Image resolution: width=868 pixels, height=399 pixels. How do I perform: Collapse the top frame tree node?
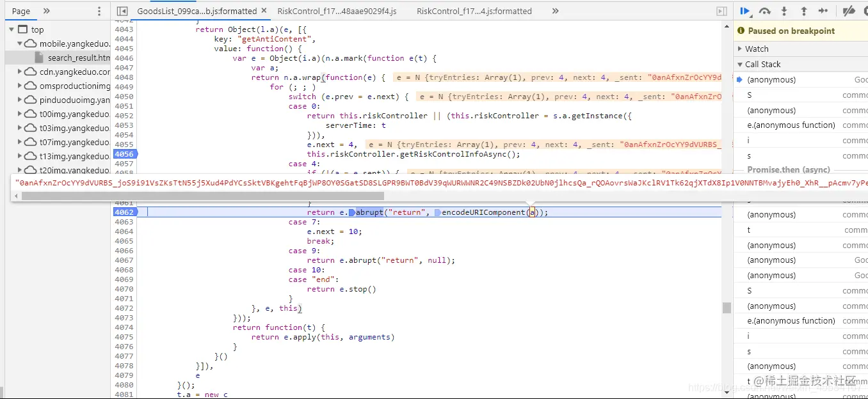(12, 29)
